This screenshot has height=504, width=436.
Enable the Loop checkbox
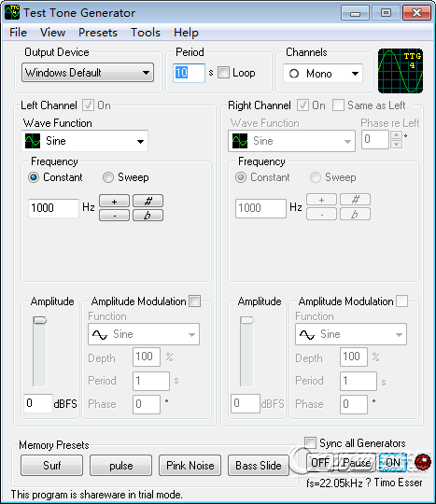click(x=223, y=73)
